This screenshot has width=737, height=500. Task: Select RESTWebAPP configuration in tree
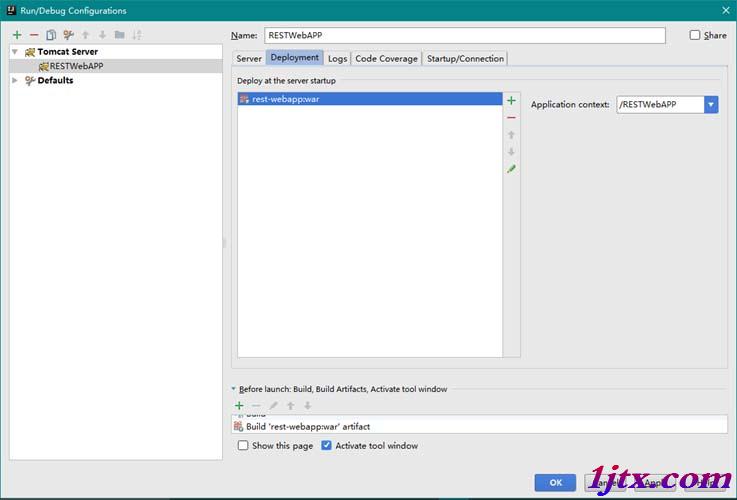point(116,66)
